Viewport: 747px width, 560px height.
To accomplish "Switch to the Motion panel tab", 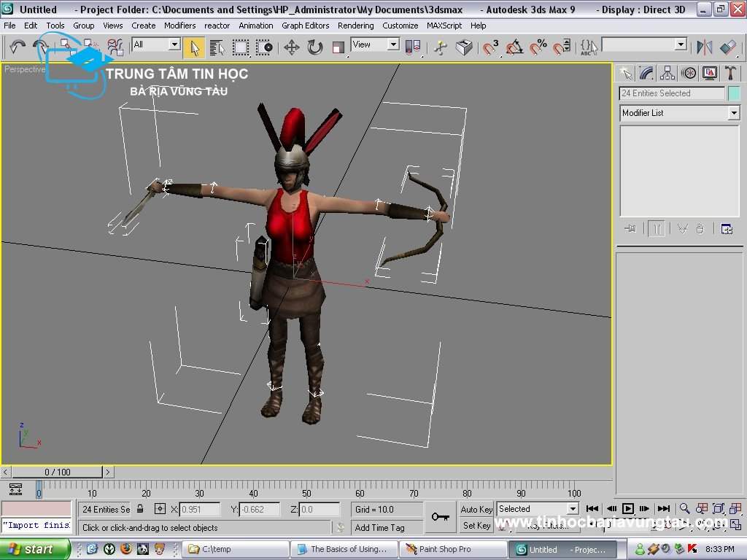I will point(689,73).
